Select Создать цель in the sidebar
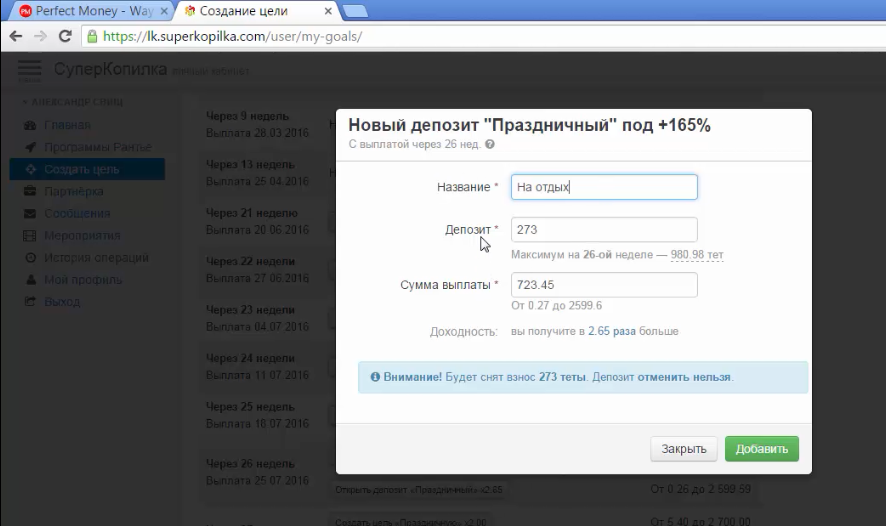This screenshot has width=886, height=526. coord(88,169)
